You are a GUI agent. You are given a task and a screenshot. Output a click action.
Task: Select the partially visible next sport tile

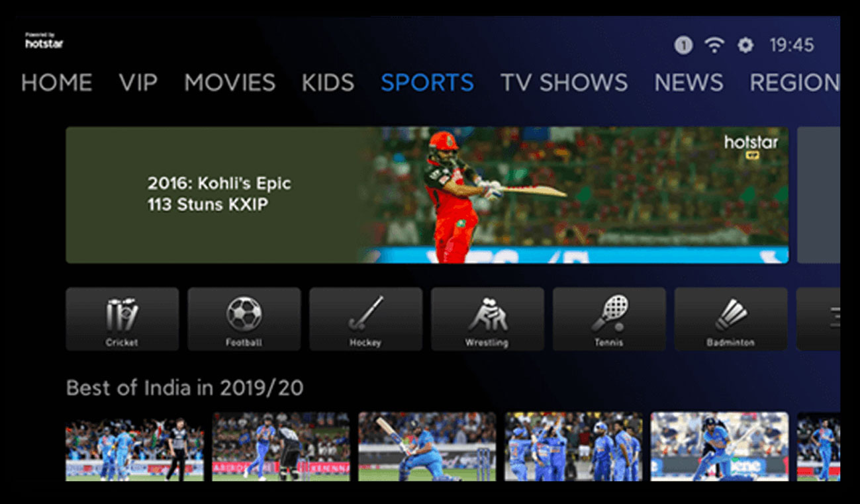(x=818, y=319)
